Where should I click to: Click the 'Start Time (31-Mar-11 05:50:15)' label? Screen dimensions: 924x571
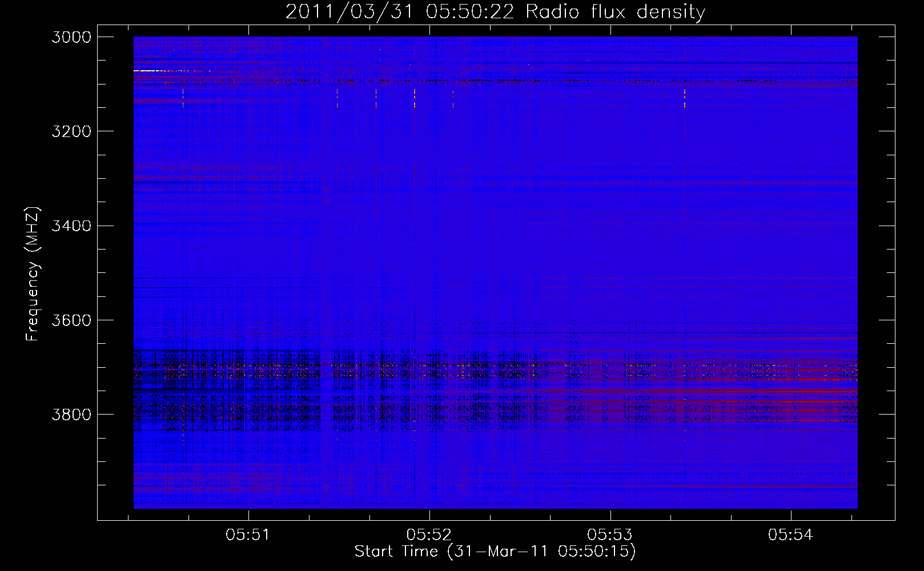coord(495,552)
